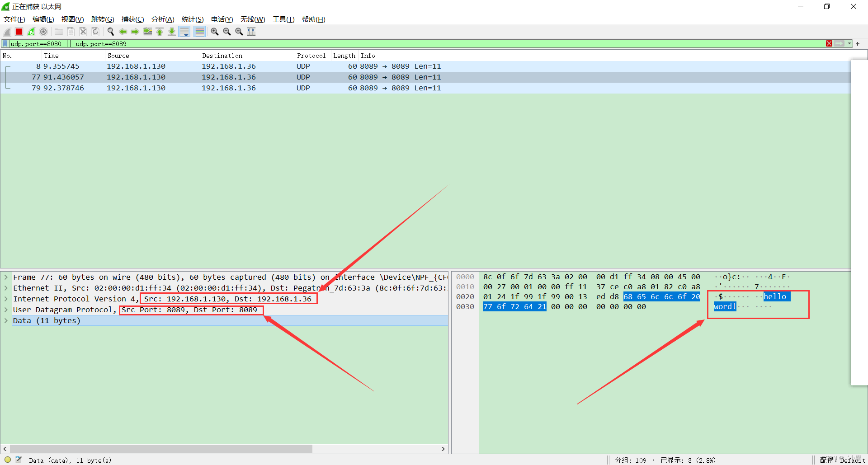Expand Internet Protocol Version 4 row
The height and width of the screenshot is (465, 868).
click(x=6, y=299)
